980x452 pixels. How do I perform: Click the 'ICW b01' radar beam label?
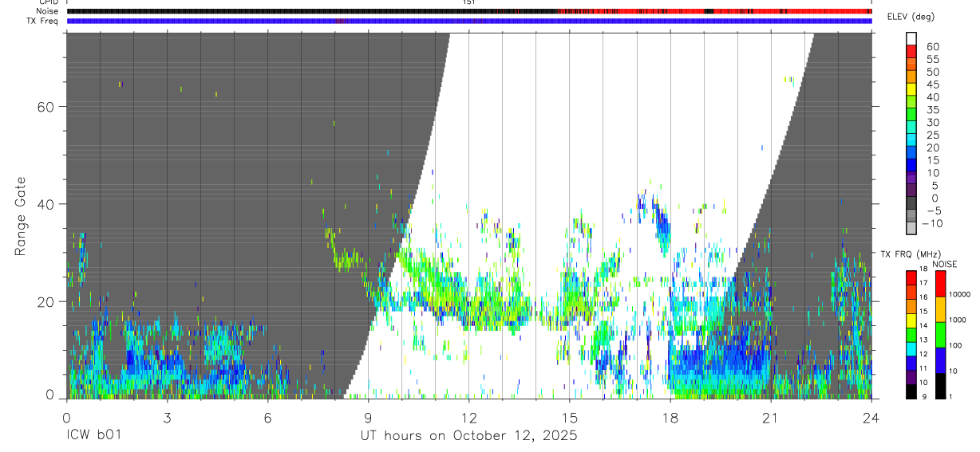[x=94, y=436]
